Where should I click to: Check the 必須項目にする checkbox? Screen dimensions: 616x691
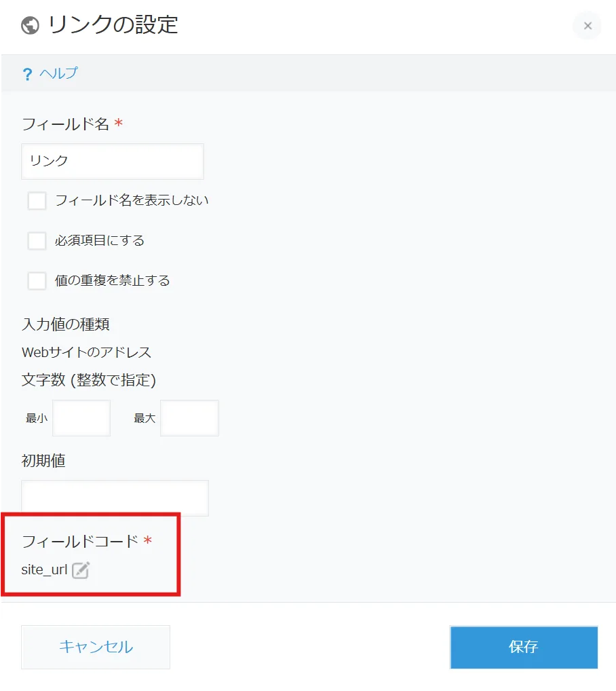(x=37, y=240)
